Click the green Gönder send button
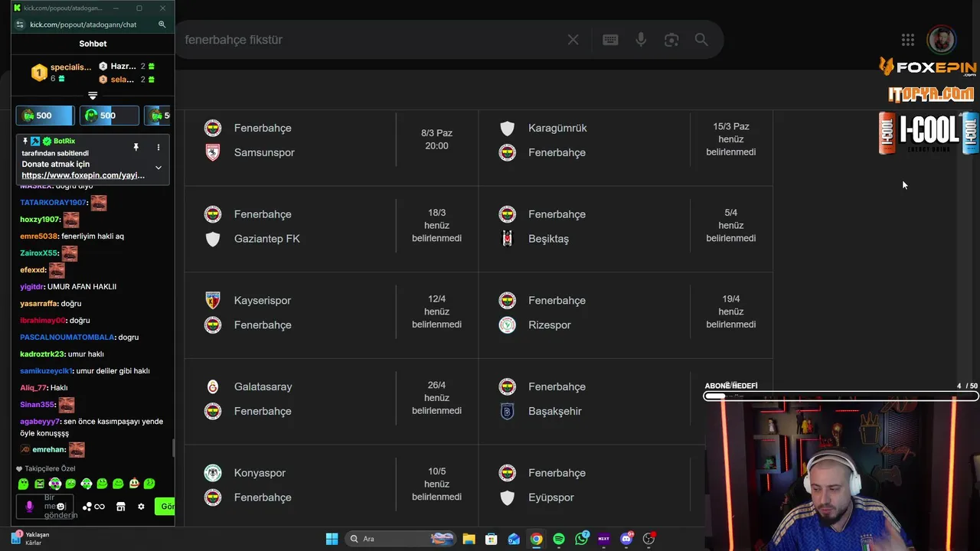The height and width of the screenshot is (551, 980). [x=165, y=507]
